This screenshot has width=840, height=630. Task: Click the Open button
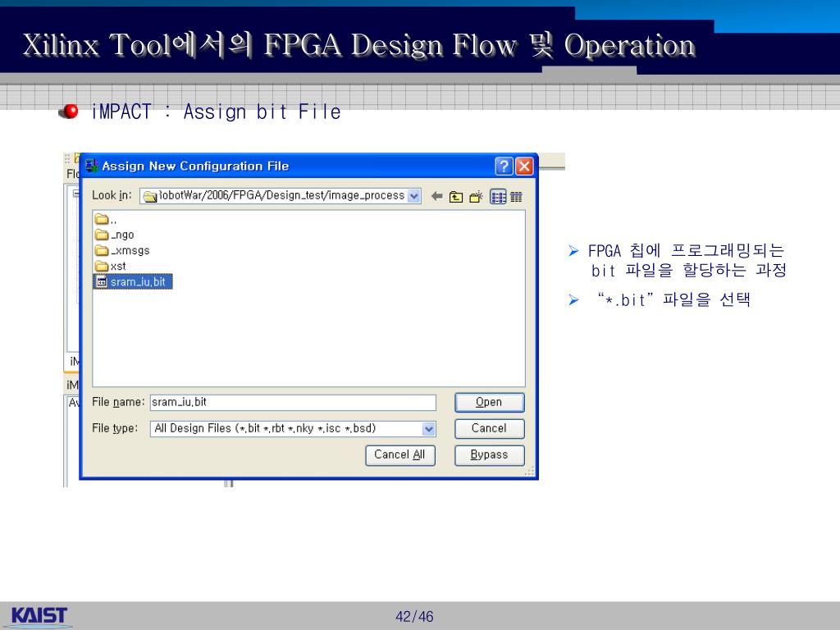tap(489, 402)
